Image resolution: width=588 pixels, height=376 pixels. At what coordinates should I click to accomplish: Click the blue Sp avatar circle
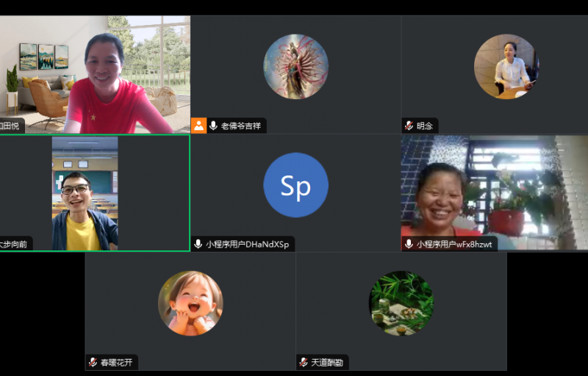(295, 185)
